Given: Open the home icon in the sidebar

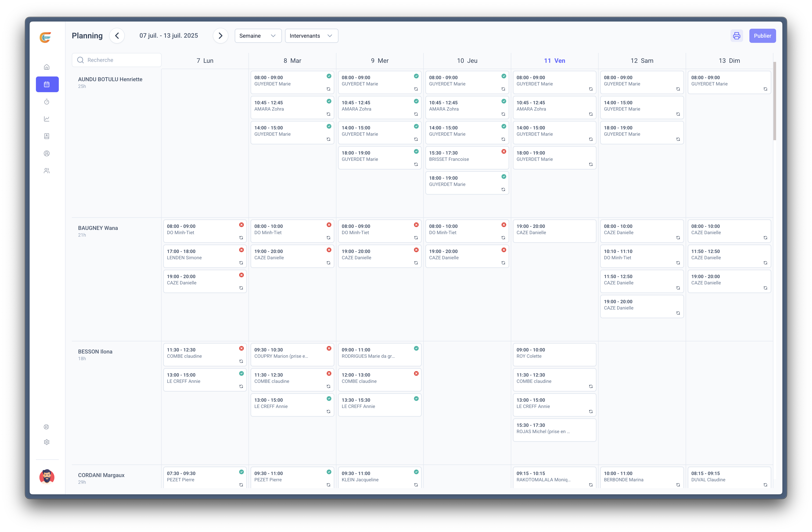Looking at the screenshot, I should (47, 67).
